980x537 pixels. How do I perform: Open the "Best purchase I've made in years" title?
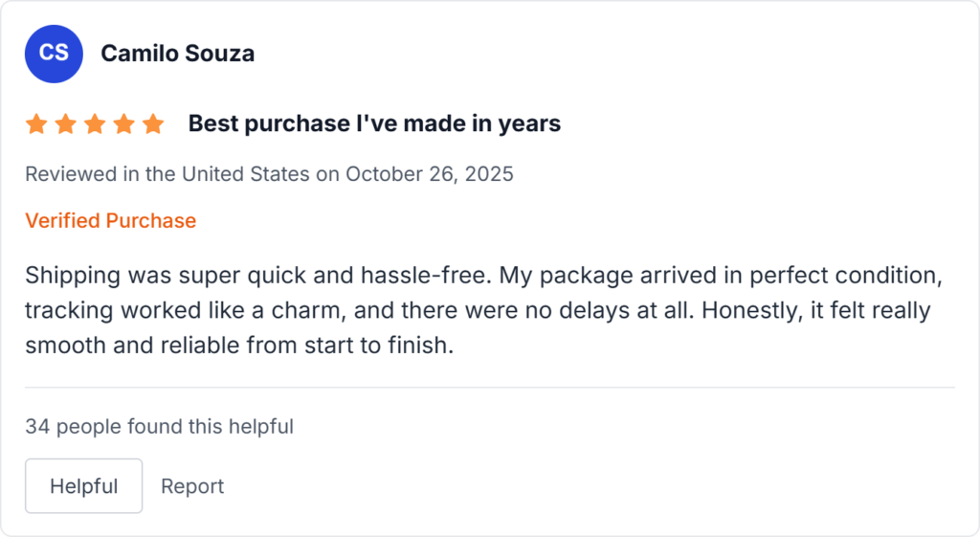[374, 123]
